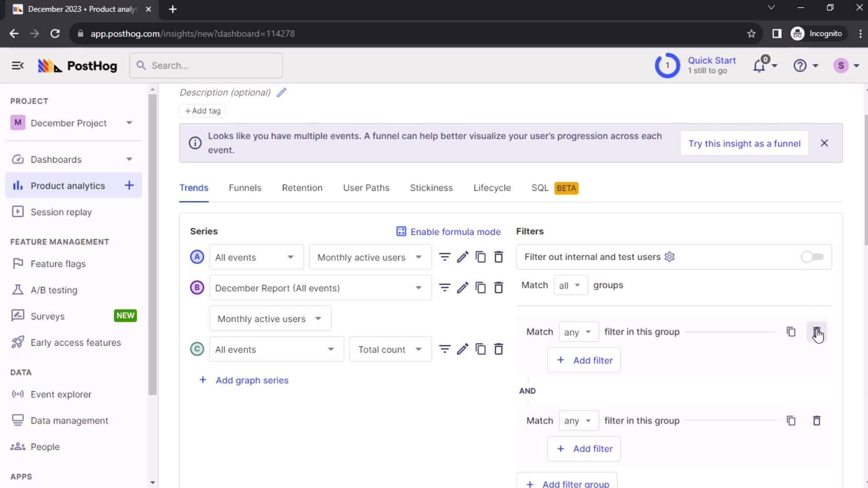Switch to the Retention tab
The height and width of the screenshot is (488, 868).
coord(302,188)
